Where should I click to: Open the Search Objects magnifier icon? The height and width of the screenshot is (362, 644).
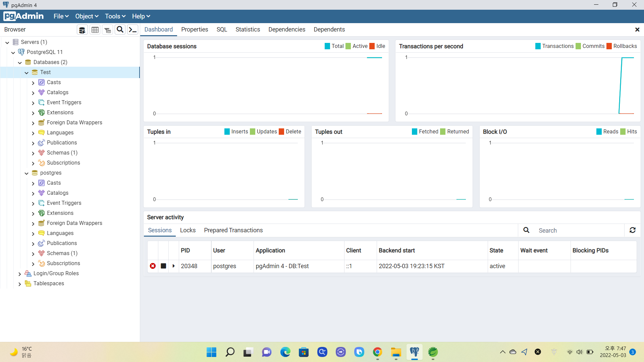click(x=120, y=30)
